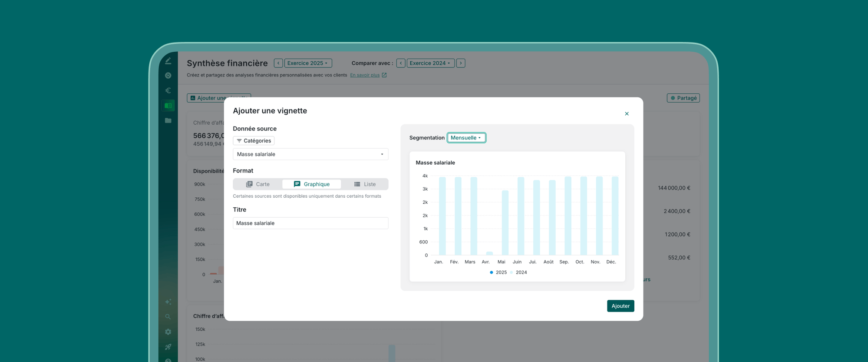Image resolution: width=868 pixels, height=362 pixels.
Task: Click the pencil edit icon in sidebar
Action: (x=168, y=61)
